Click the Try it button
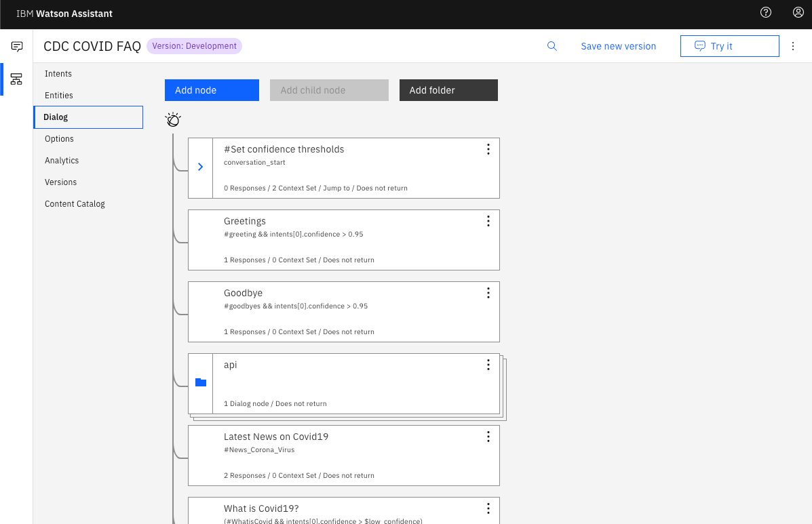This screenshot has height=524, width=812. click(730, 46)
